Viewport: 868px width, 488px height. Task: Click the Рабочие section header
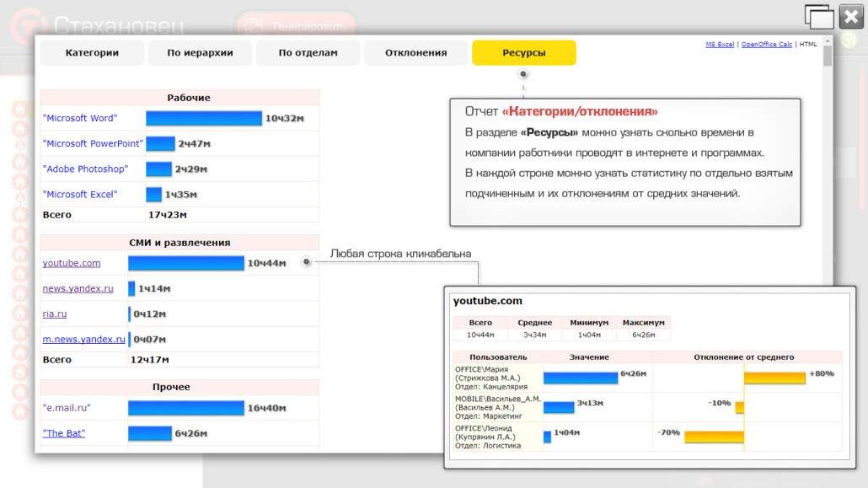point(179,98)
